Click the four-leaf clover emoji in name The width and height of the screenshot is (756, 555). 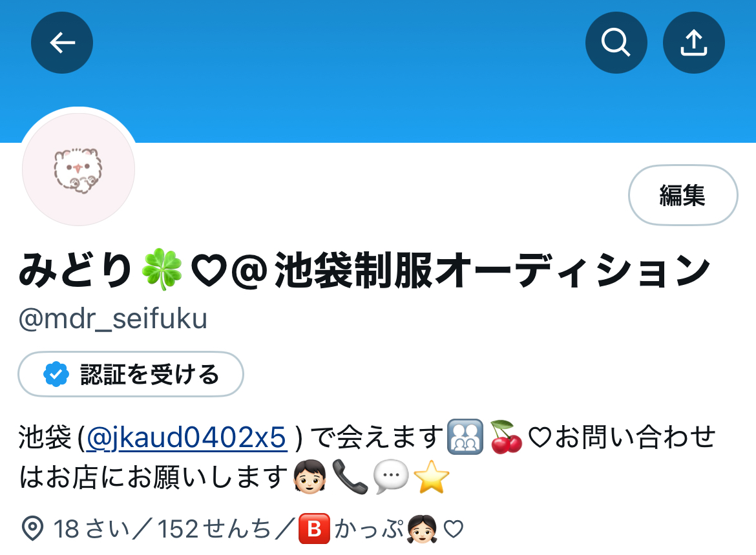tap(162, 269)
